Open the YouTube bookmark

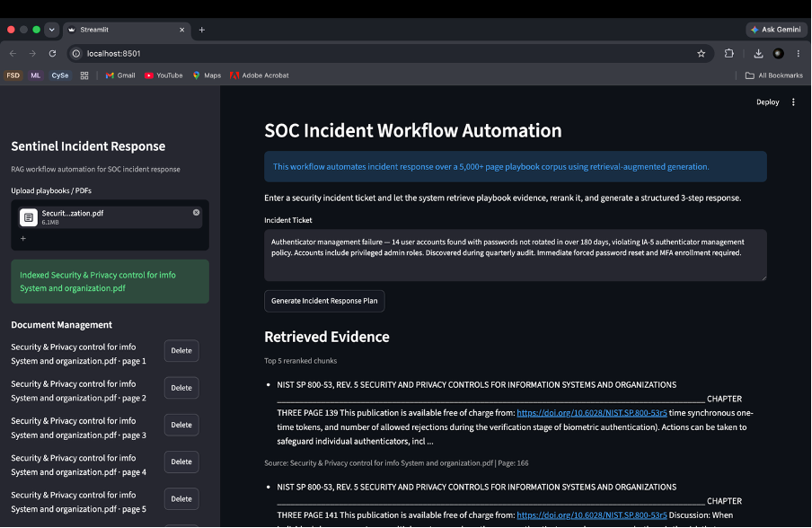click(x=163, y=75)
